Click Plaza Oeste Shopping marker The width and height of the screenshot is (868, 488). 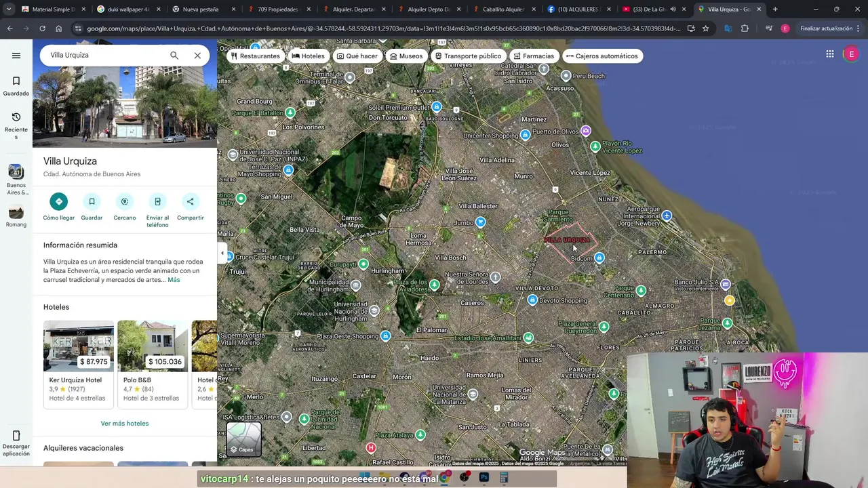tap(385, 336)
